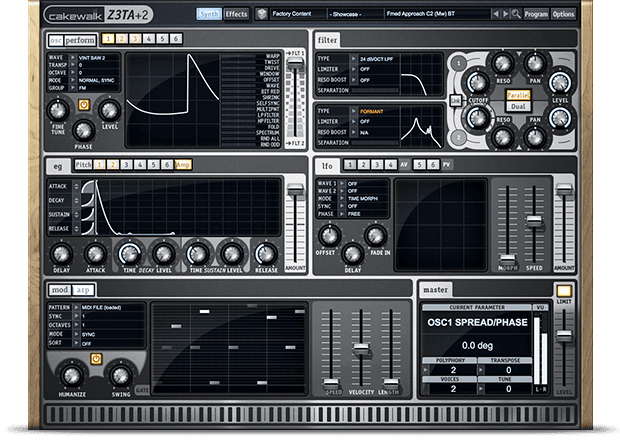Click the LFO MORPH slider
Image resolution: width=620 pixels, height=448 pixels.
(x=507, y=225)
